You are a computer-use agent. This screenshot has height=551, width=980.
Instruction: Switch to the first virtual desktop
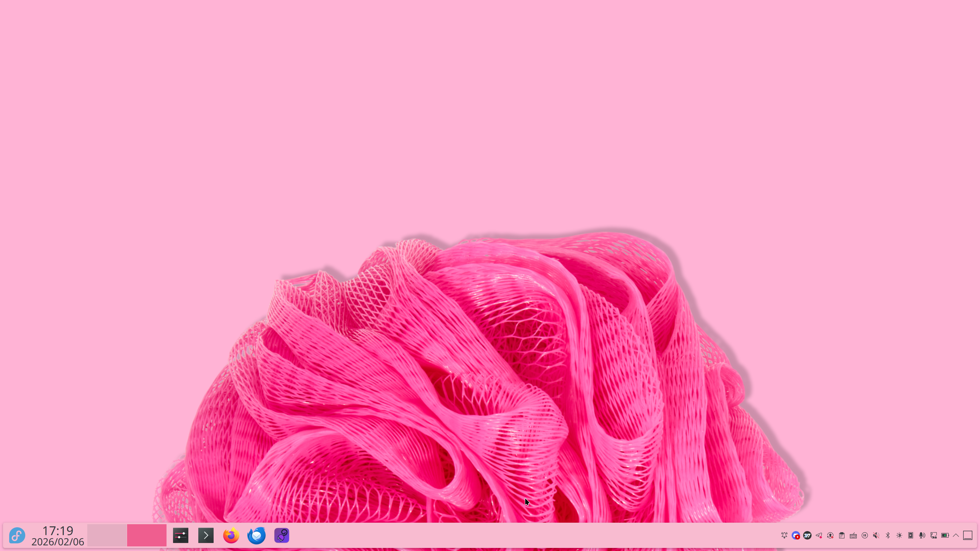pos(107,535)
